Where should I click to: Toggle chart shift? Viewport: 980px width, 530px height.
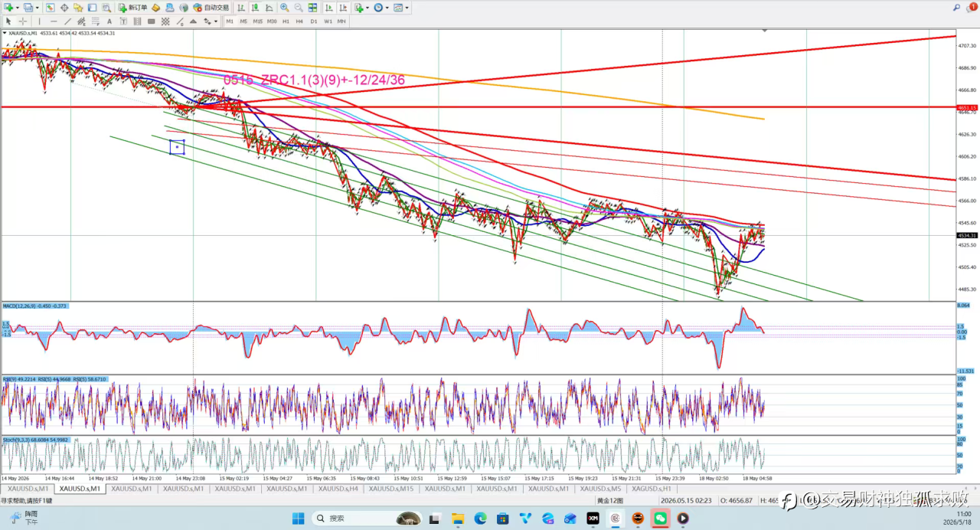343,8
